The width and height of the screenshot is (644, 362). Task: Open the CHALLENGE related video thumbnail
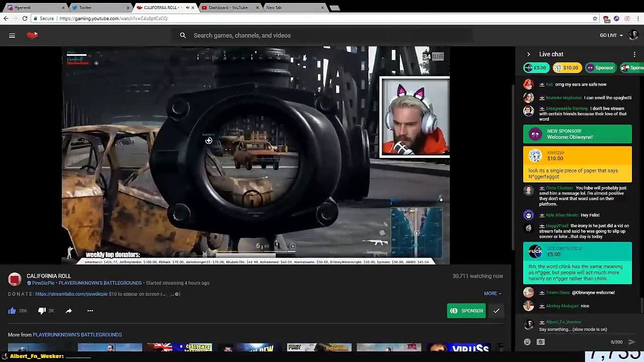pos(180,347)
